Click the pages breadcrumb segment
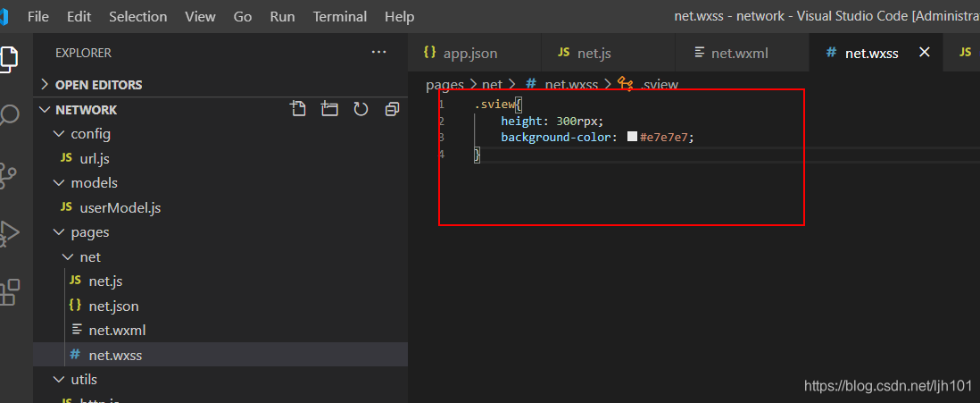The height and width of the screenshot is (403, 980). [445, 84]
